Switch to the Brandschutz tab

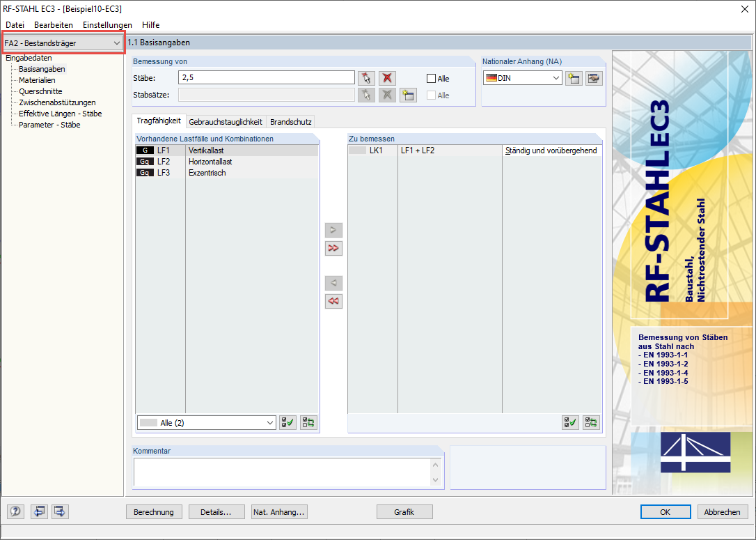tap(291, 122)
